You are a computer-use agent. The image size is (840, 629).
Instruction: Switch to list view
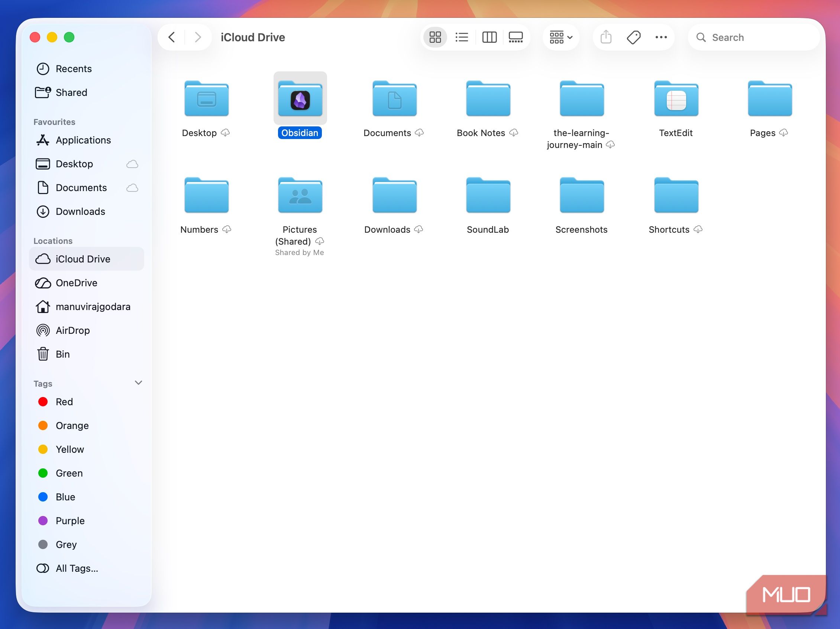(462, 37)
